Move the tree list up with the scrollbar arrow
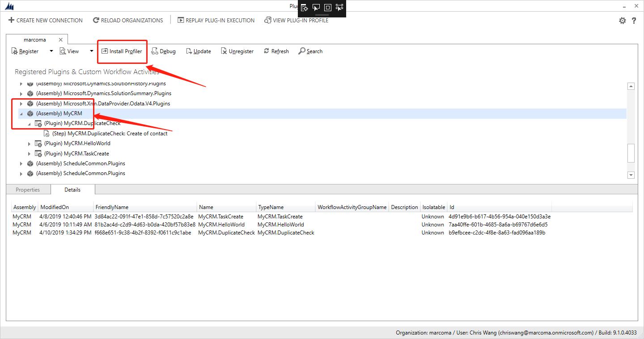This screenshot has height=339, width=644. (x=631, y=86)
